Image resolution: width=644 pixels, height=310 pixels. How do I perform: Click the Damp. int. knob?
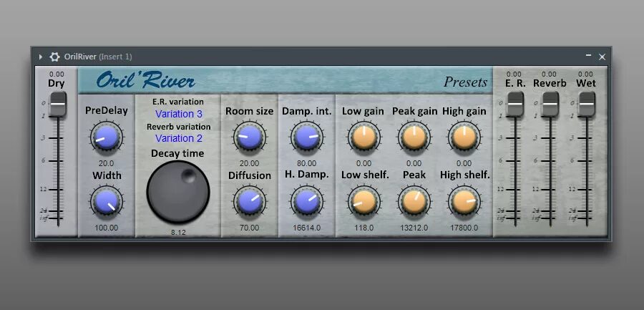[x=307, y=137]
